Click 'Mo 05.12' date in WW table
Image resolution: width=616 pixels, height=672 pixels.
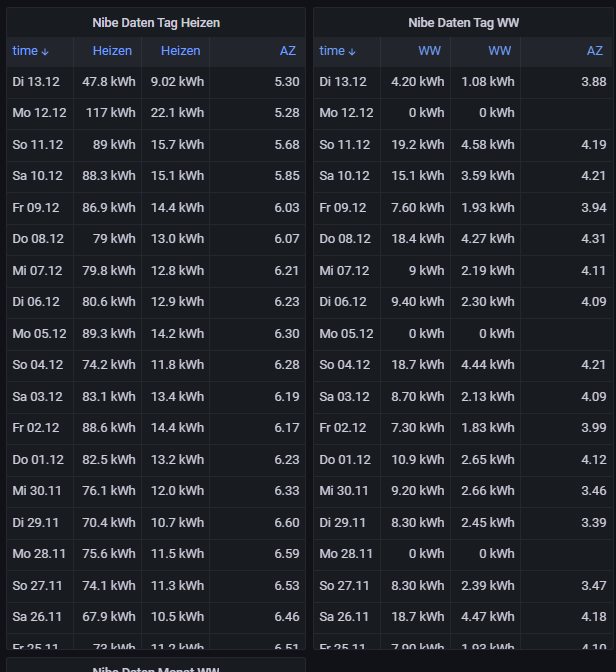coord(346,333)
